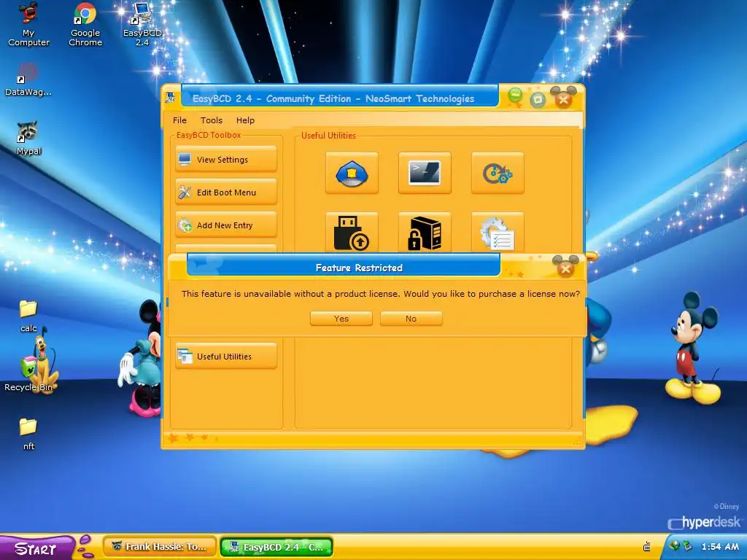Select Google Chrome desktop shortcut
The height and width of the screenshot is (560, 747).
click(x=85, y=25)
